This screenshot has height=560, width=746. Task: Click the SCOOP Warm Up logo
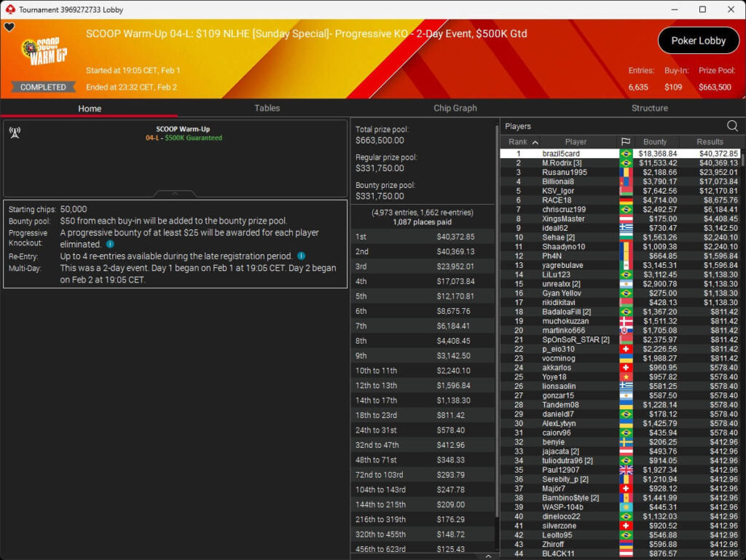[44, 52]
